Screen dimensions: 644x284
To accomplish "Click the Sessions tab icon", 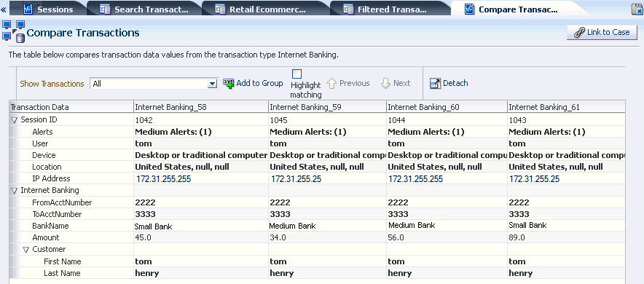I will click(28, 9).
